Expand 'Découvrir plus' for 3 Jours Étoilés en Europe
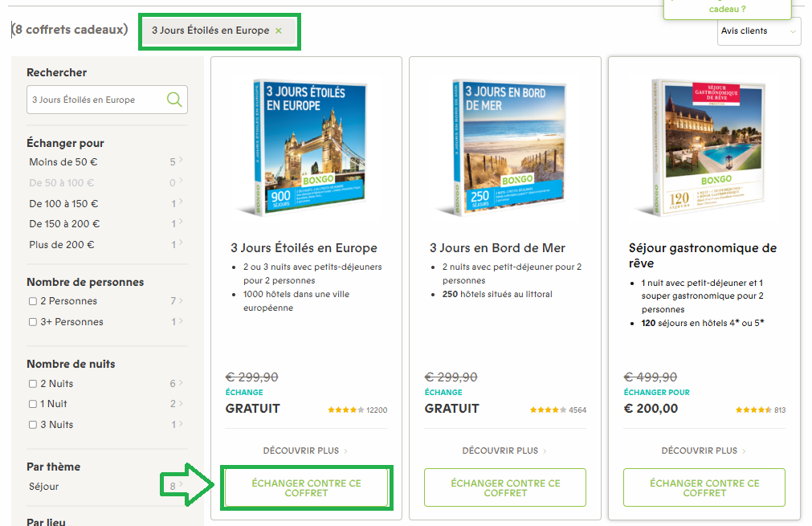Viewport: 812px width, 526px height. pyautogui.click(x=305, y=451)
